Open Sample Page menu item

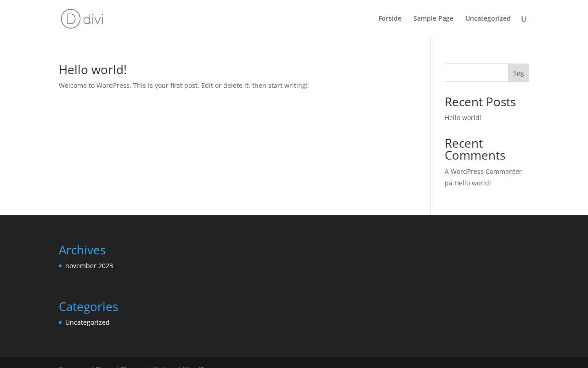(433, 18)
